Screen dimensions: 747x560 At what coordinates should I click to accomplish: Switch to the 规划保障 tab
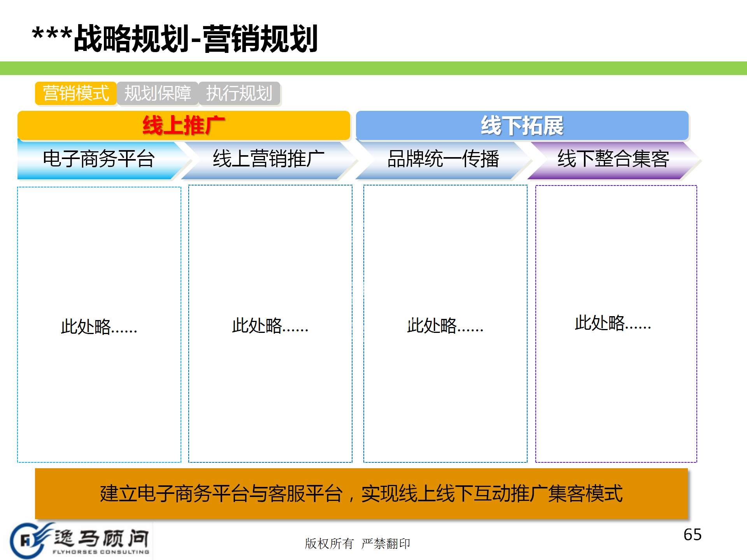click(158, 93)
